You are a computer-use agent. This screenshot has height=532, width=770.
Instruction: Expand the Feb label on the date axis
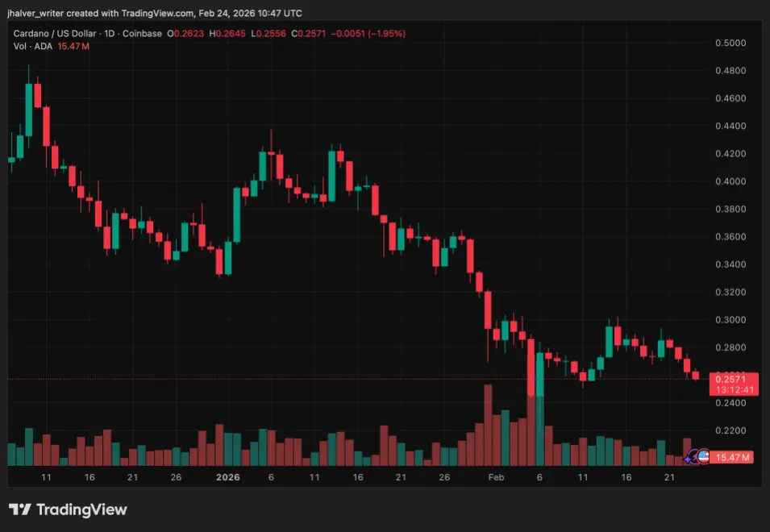[495, 477]
